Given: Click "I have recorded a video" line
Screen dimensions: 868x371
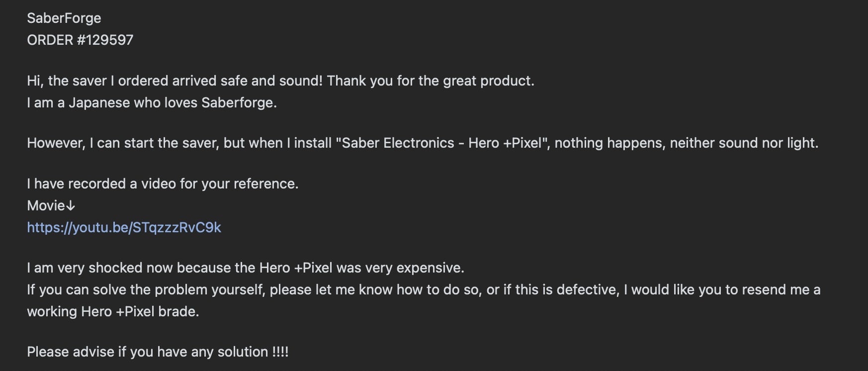Looking at the screenshot, I should click(x=163, y=184).
